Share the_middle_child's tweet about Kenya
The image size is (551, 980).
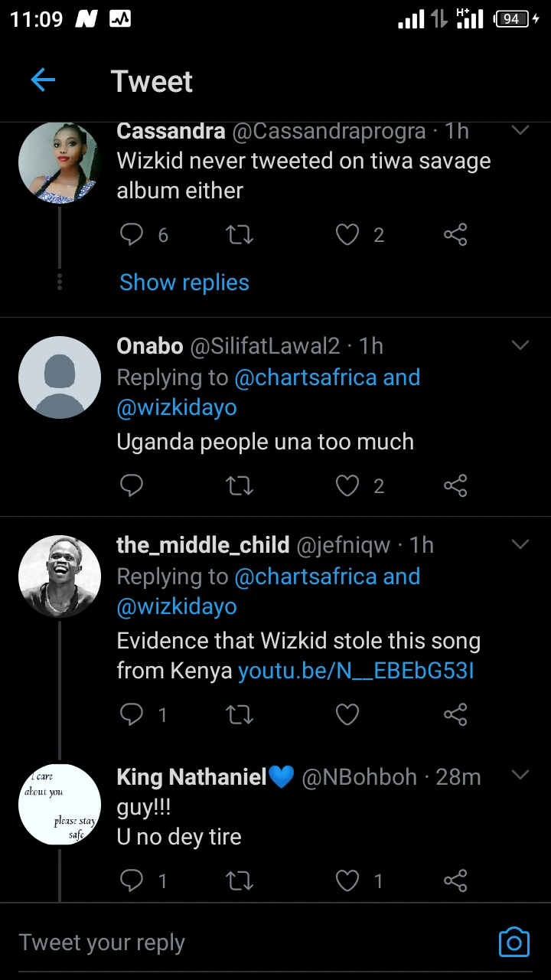click(455, 715)
